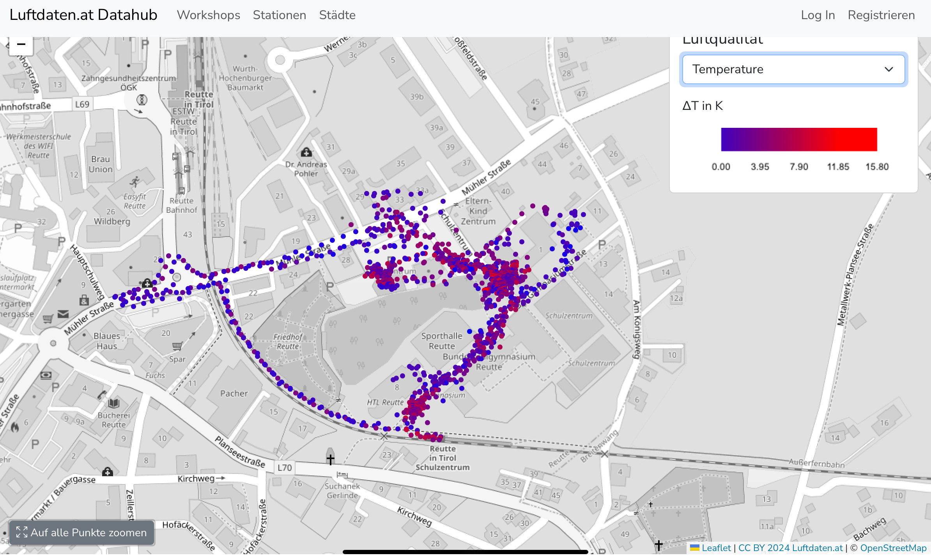The width and height of the screenshot is (931, 560).
Task: Click the parking P icon near Friedhof Reutte
Action: coord(330,286)
